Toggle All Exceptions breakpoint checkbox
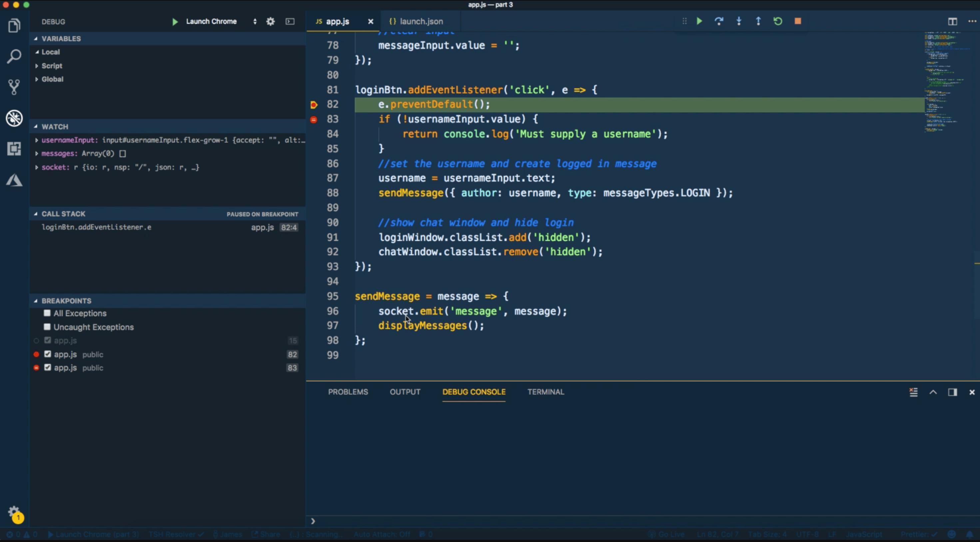The image size is (980, 542). click(47, 313)
